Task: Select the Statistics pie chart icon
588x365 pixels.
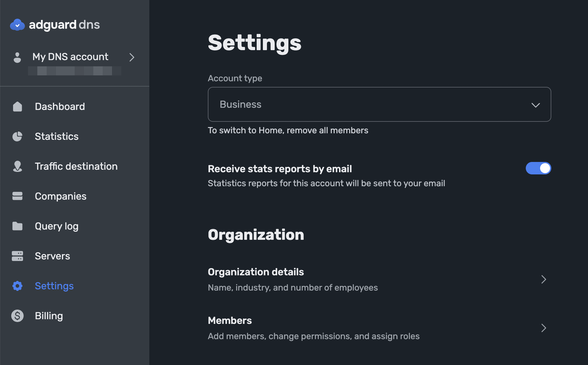Action: point(17,136)
